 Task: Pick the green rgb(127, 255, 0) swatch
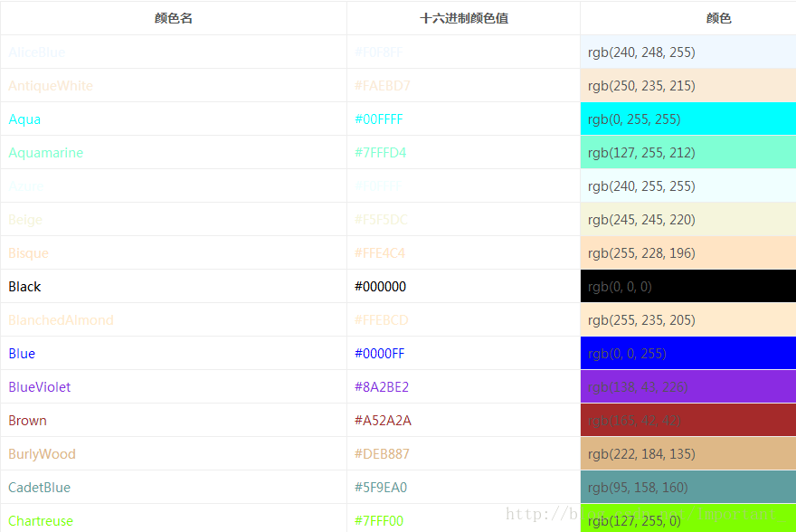687,518
